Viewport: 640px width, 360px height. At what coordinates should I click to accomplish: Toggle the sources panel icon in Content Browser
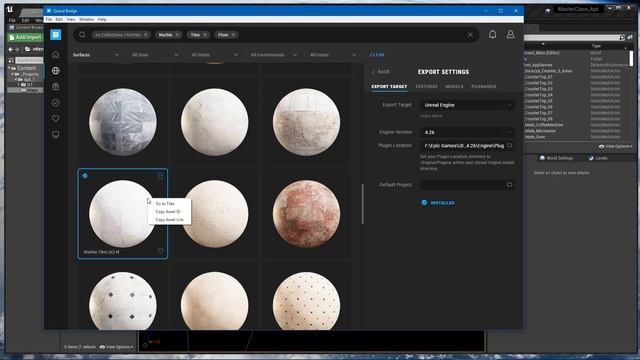(11, 60)
